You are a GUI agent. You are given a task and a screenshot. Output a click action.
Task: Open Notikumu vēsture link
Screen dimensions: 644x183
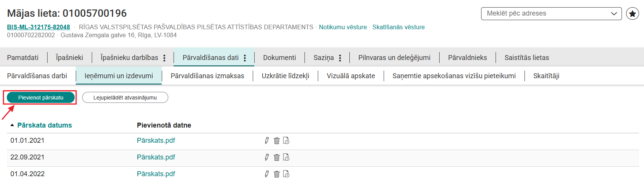(343, 27)
